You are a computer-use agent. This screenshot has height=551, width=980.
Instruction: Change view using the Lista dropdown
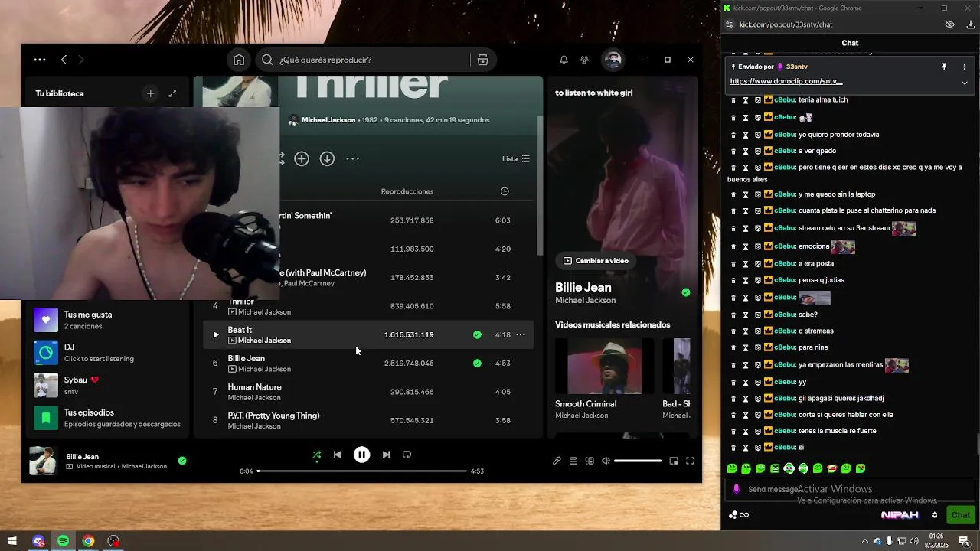(515, 158)
